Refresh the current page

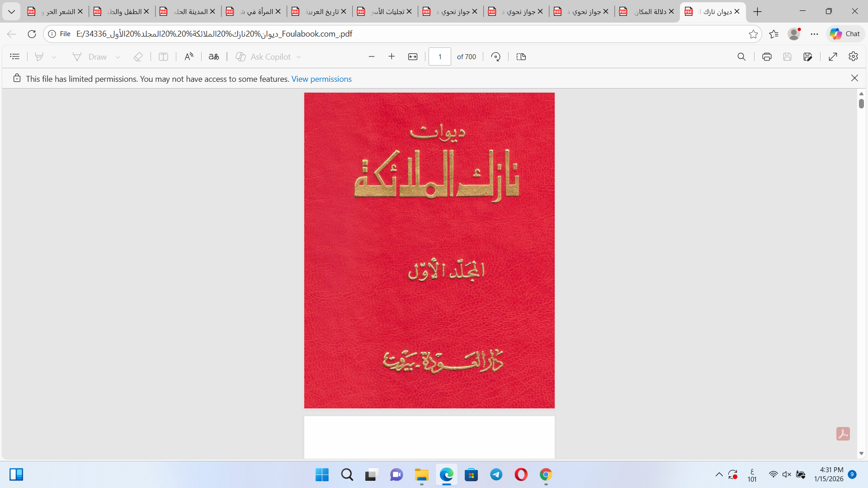point(32,34)
